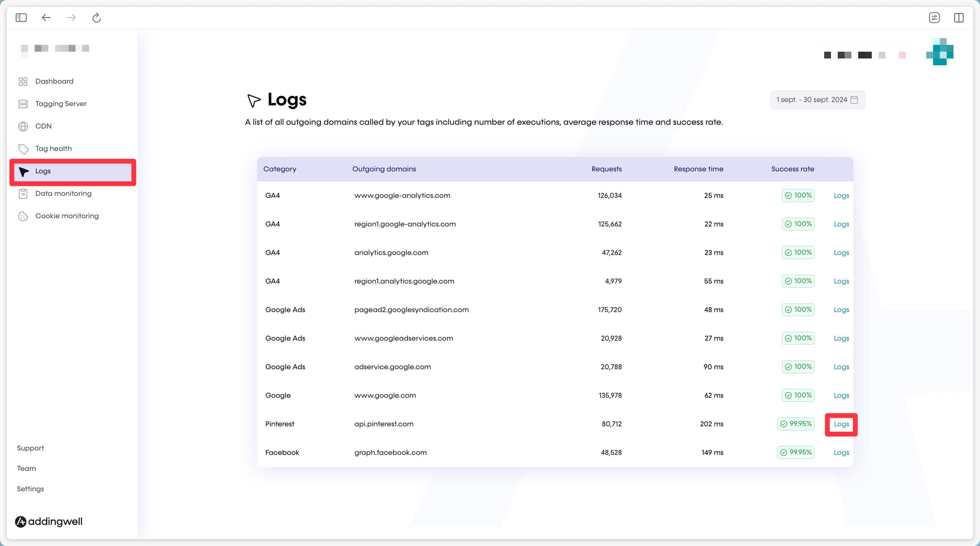Open the Team page
The image size is (980, 546).
pyautogui.click(x=26, y=468)
